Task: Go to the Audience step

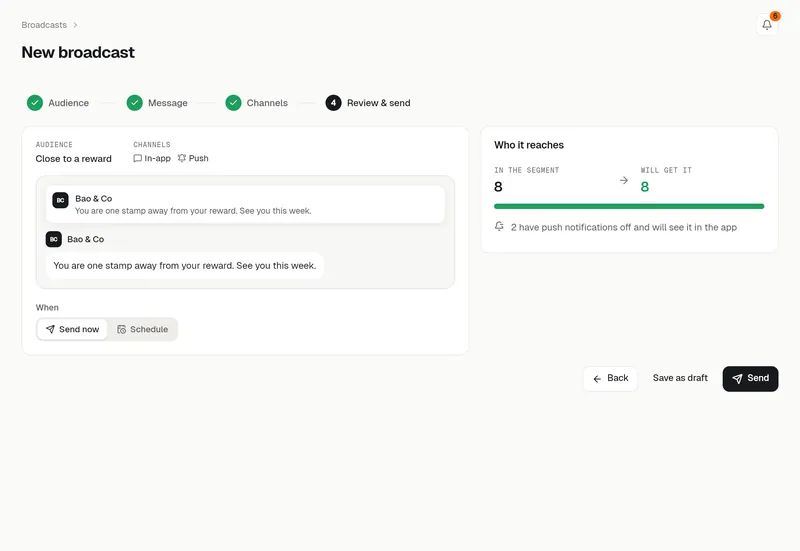Action: 58,103
